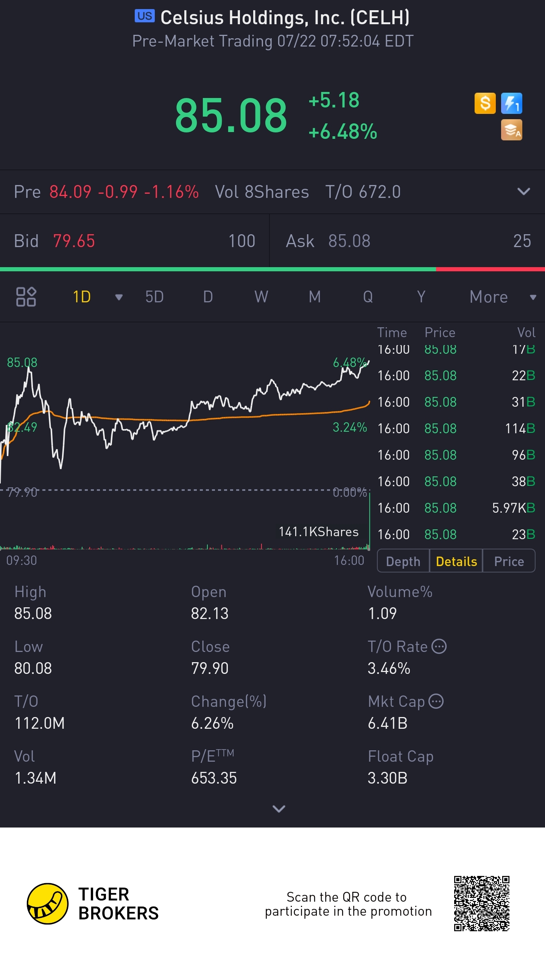Tap the Bid price 79.65
Viewport: 545px width, 980px height.
tap(74, 241)
